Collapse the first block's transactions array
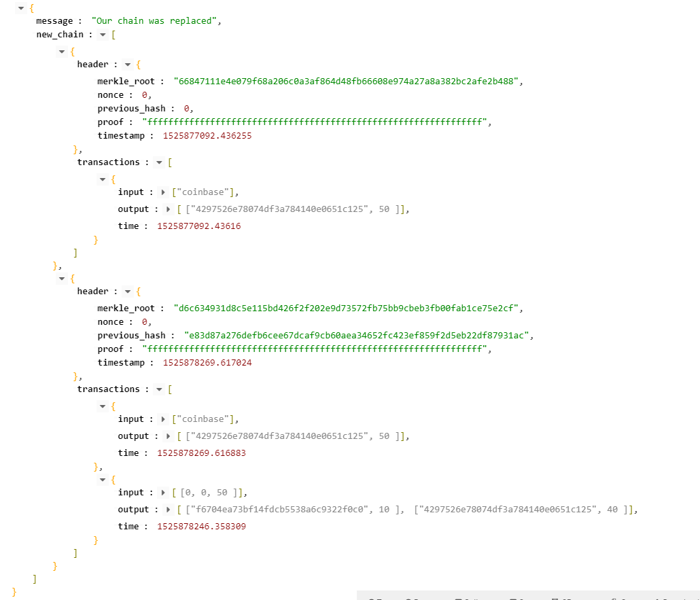 (x=159, y=162)
